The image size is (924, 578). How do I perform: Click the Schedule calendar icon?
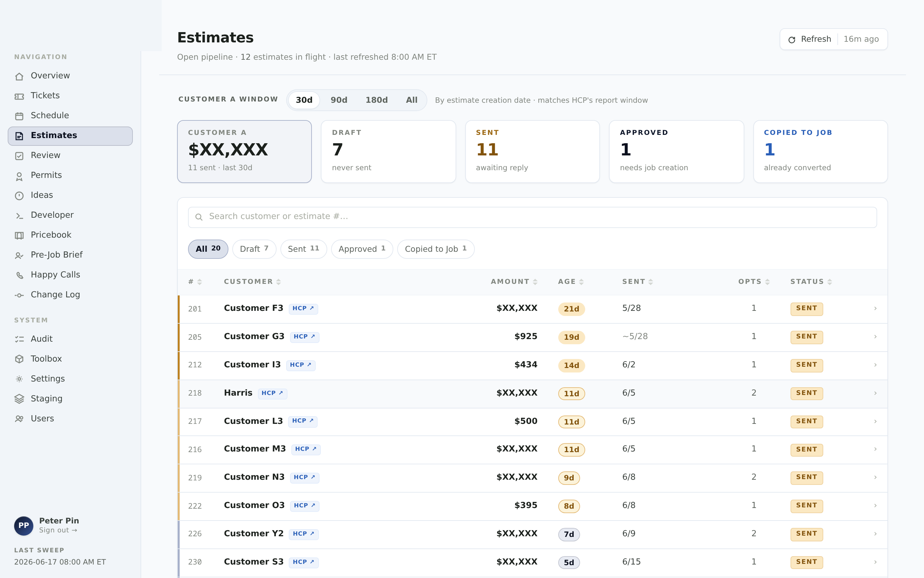tap(19, 116)
